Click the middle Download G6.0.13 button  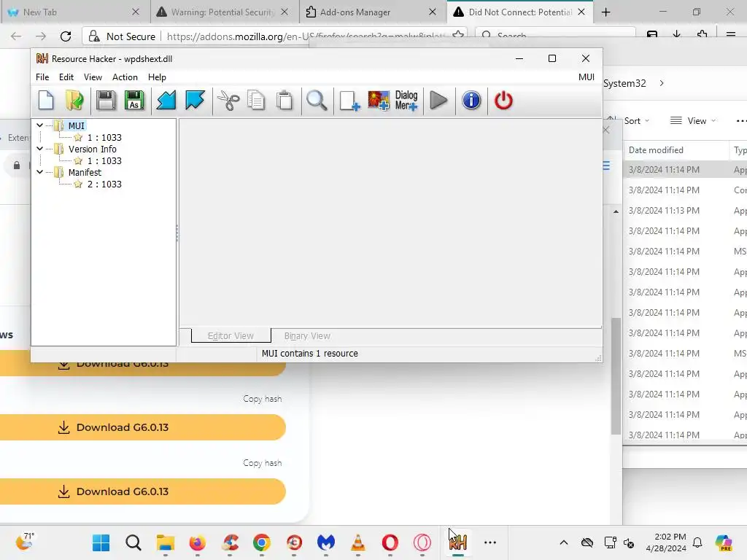click(142, 427)
